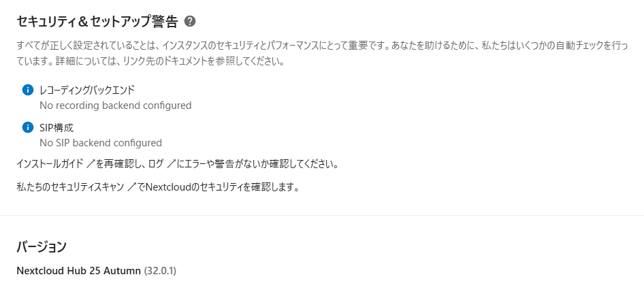The width and height of the screenshot is (644, 294).
Task: Select the SIP構成 warning title
Action: coord(57,127)
